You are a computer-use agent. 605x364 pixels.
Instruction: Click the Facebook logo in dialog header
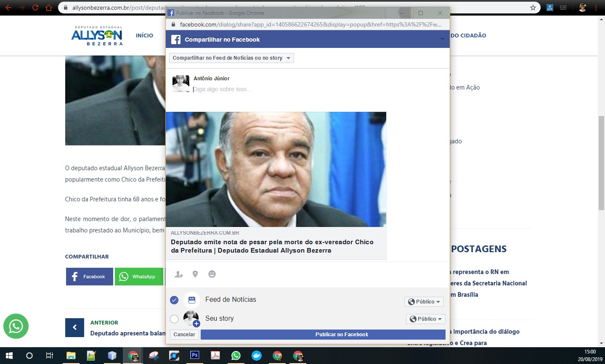[x=176, y=40]
